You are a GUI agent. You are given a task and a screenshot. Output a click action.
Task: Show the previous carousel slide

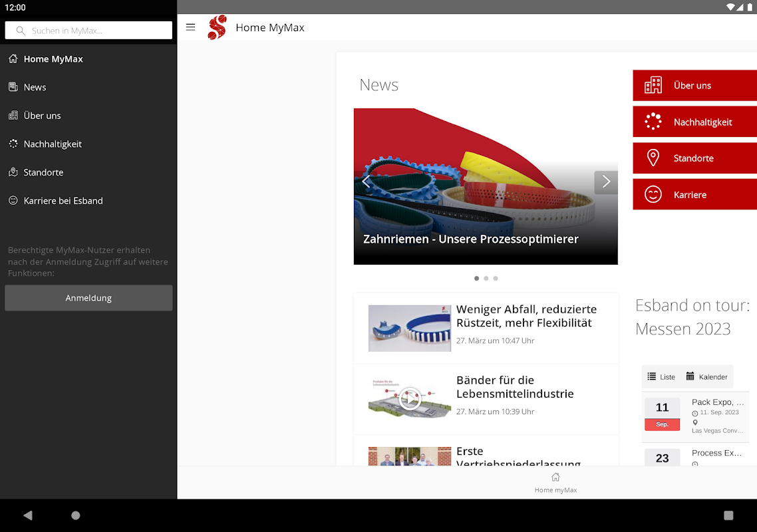pyautogui.click(x=366, y=182)
